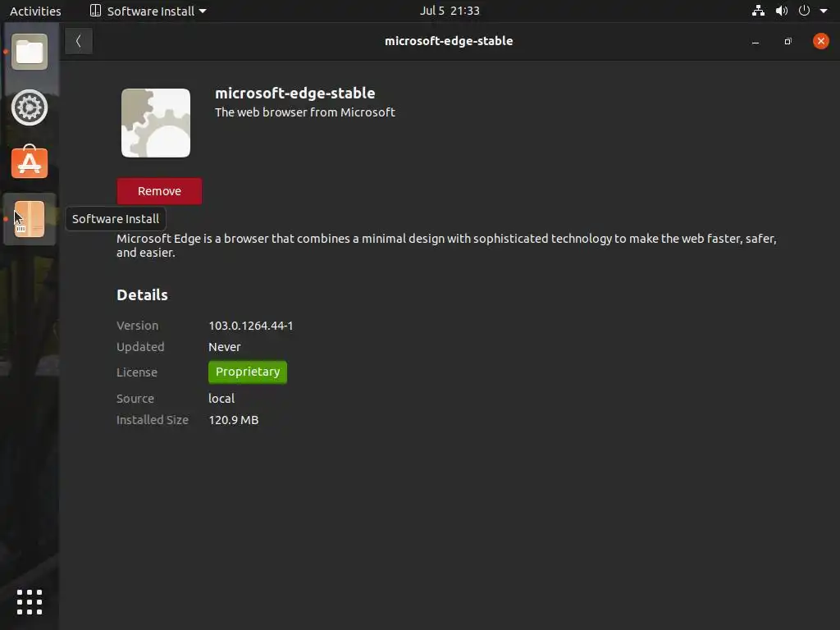This screenshot has height=630, width=840.
Task: Open the Activities overview
Action: pos(35,11)
